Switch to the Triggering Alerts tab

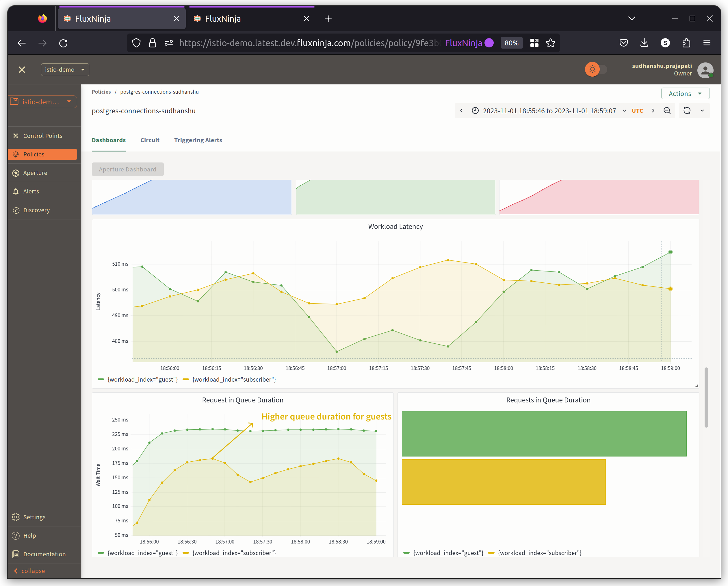198,140
